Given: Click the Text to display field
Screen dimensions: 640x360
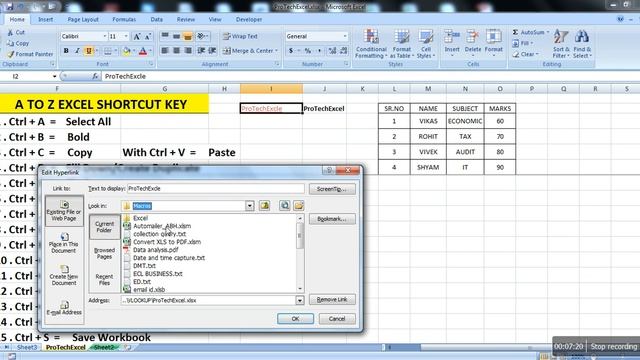Looking at the screenshot, I should [x=216, y=189].
